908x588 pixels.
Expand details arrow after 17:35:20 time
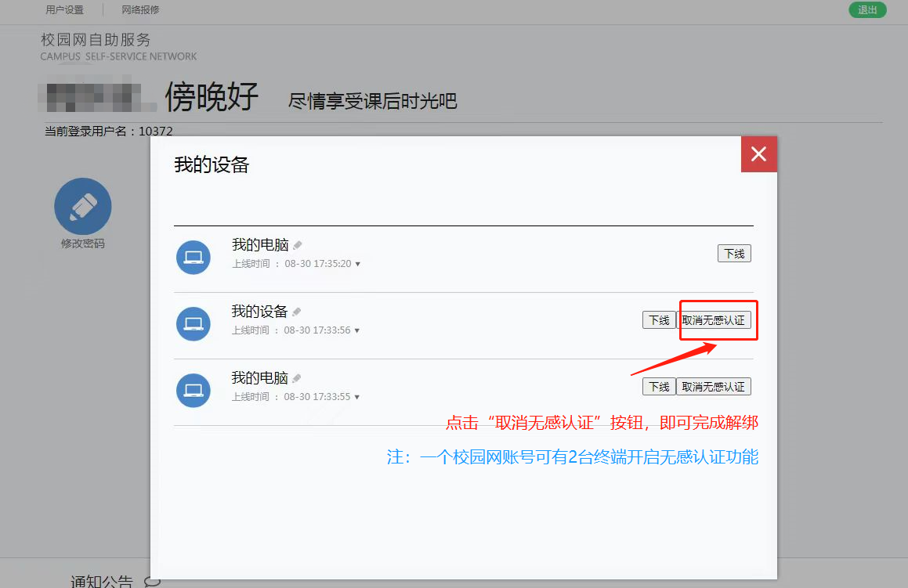point(358,265)
